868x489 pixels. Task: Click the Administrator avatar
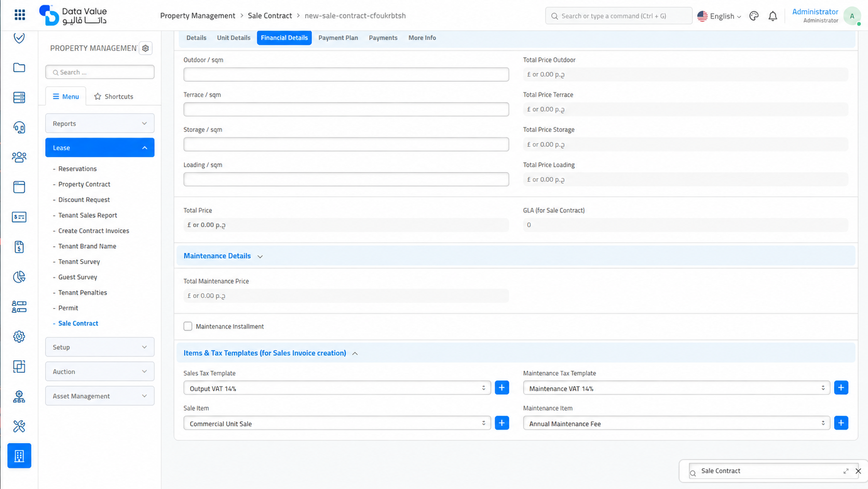[x=852, y=16]
